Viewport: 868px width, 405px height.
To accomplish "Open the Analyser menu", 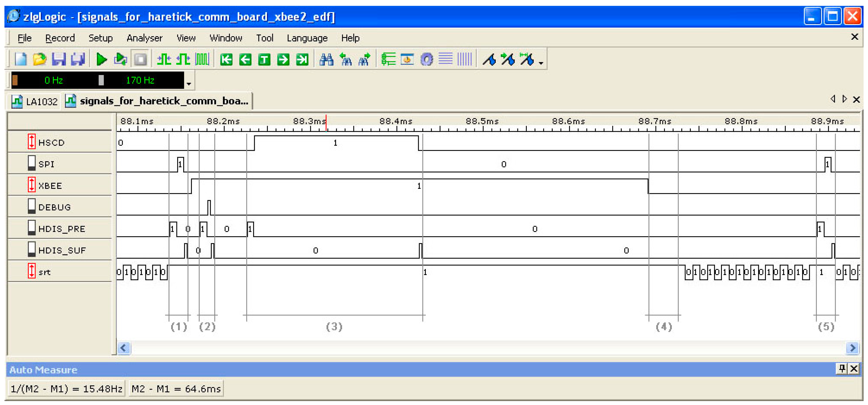I will pyautogui.click(x=144, y=38).
